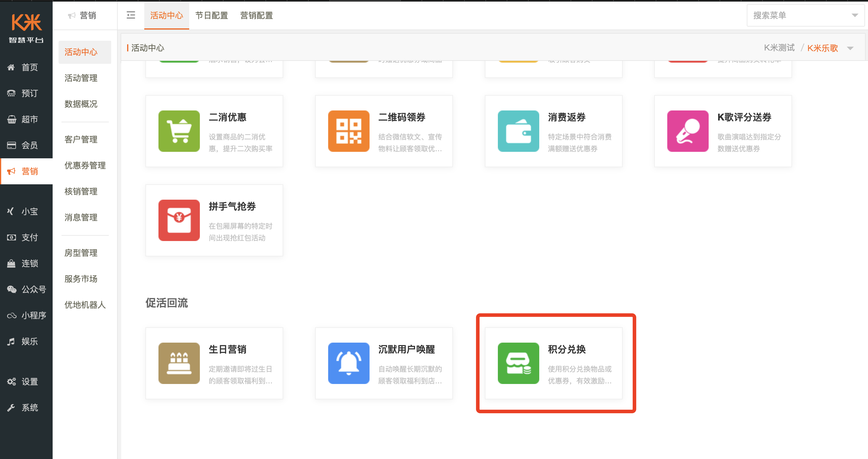The image size is (868, 459).
Task: Click the K米乐歌 store name
Action: coord(822,48)
